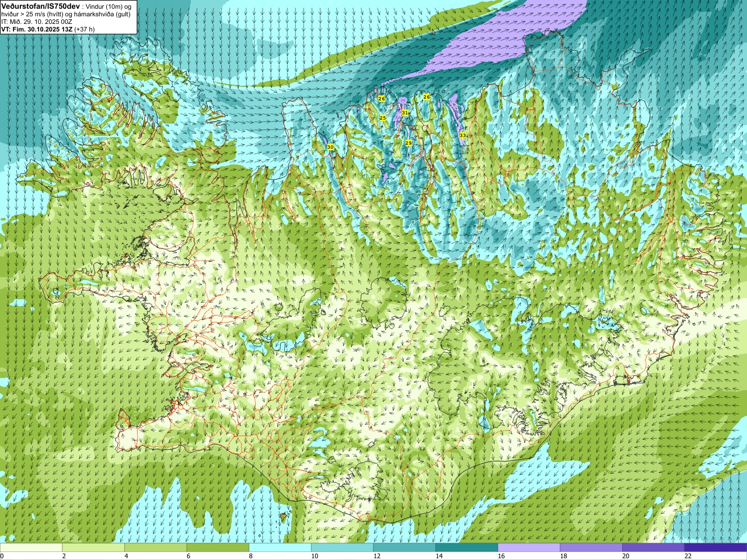This screenshot has height=560, width=747.
Task: Click the 'IT: Mið. 29. 10. 2025 00Z' line
Action: click(x=37, y=22)
